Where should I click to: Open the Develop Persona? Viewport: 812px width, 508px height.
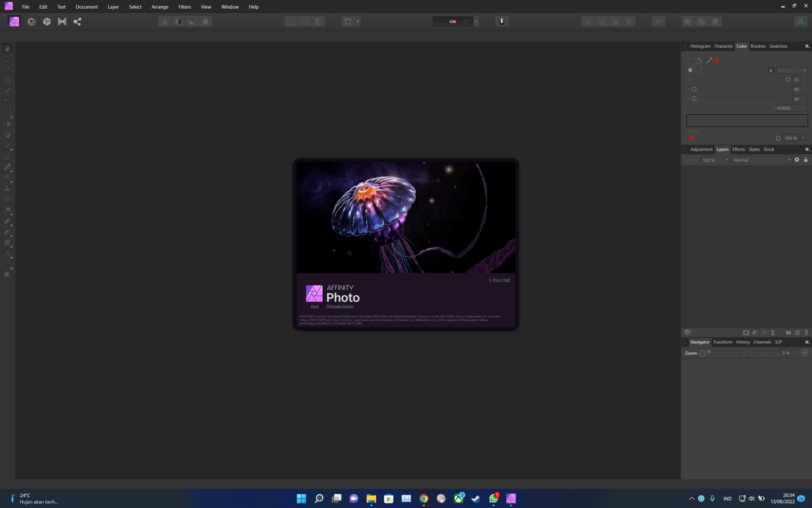[47, 22]
